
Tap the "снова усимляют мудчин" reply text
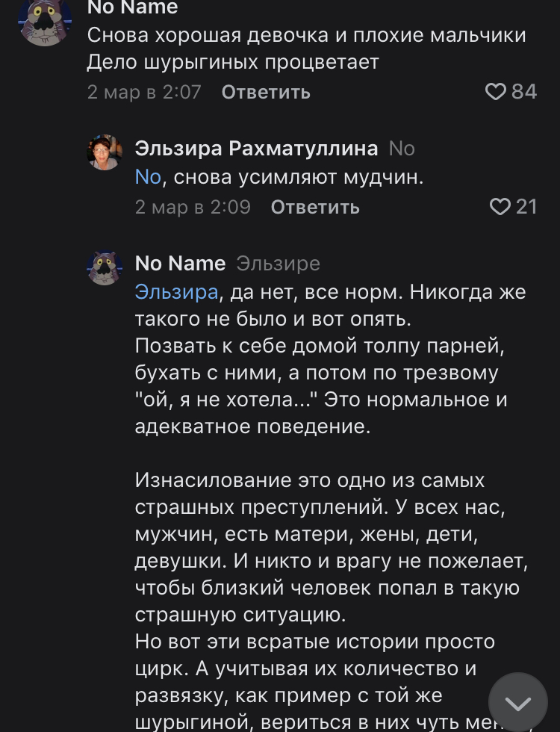[299, 177]
